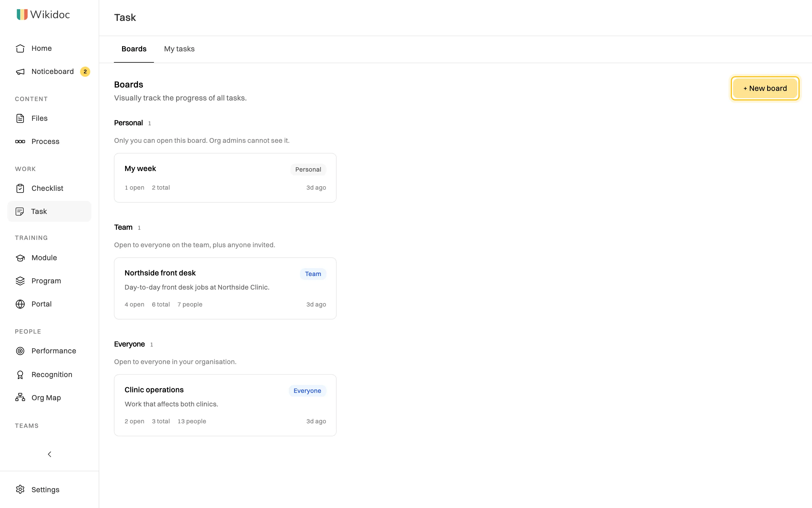Image resolution: width=812 pixels, height=508 pixels.
Task: Click the Org Map hierarchy icon
Action: click(20, 397)
